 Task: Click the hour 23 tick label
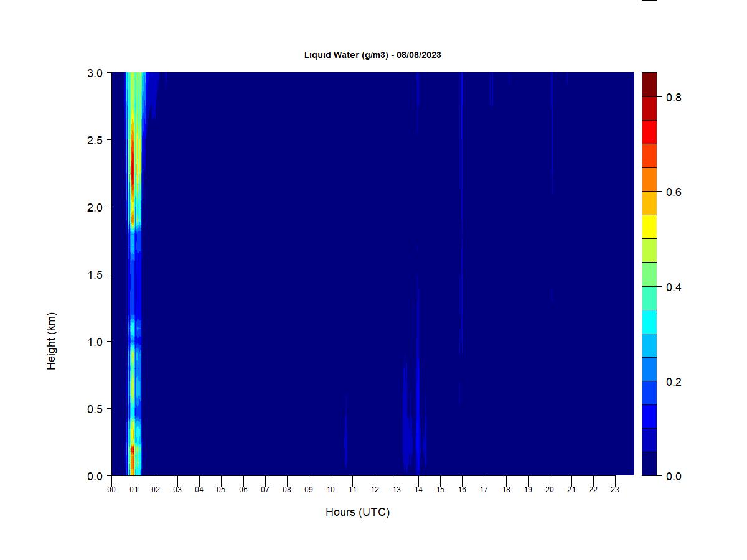click(615, 489)
